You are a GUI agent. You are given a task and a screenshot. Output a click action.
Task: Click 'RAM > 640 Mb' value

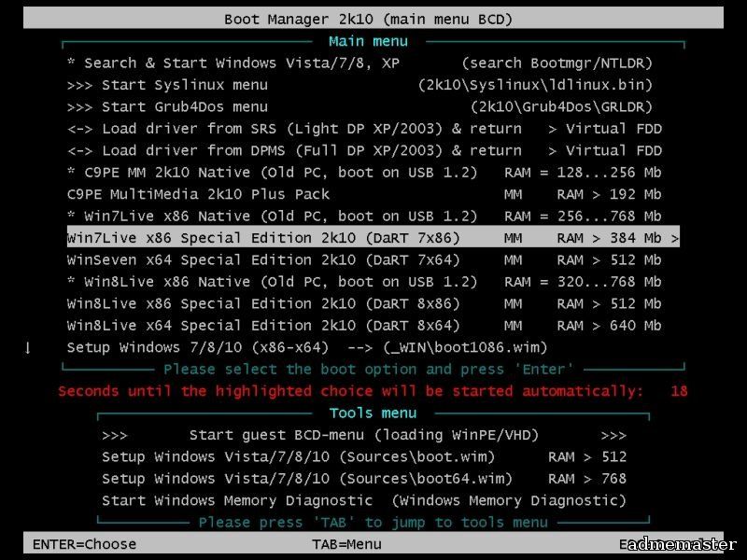pos(610,326)
